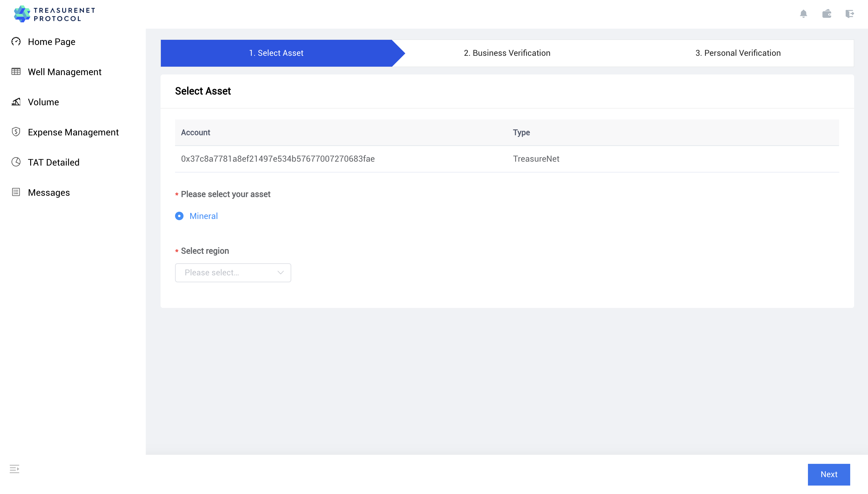Select step 3 Personal Verification
This screenshot has width=868, height=494.
738,53
